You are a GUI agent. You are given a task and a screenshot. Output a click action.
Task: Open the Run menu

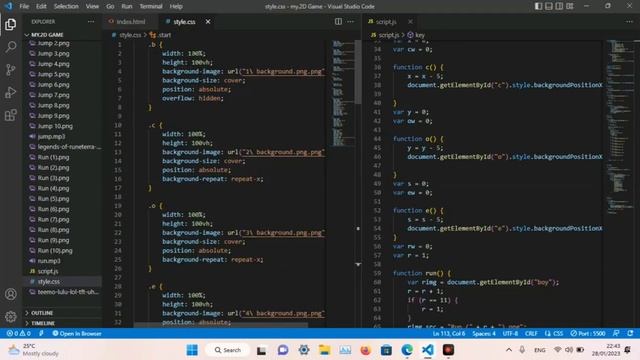click(127, 6)
